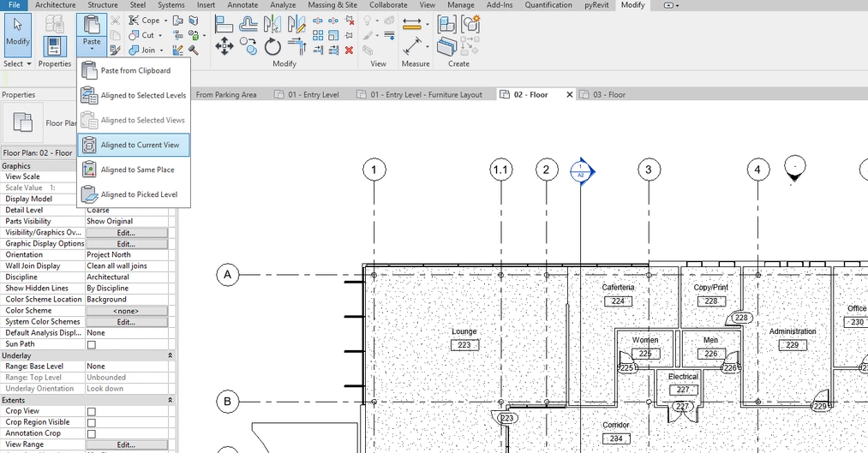This screenshot has height=453, width=868.
Task: Activate the Copy tool
Action: coord(248,46)
